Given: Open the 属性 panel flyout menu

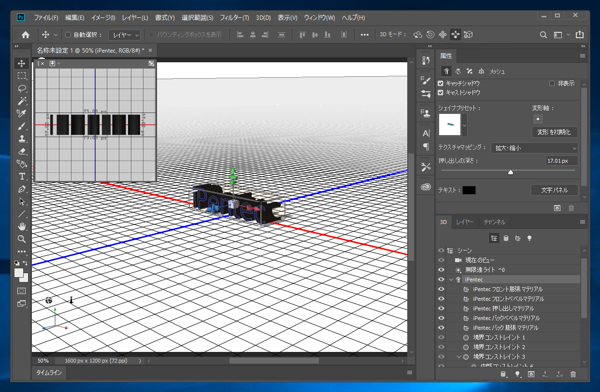Looking at the screenshot, I should click(582, 56).
